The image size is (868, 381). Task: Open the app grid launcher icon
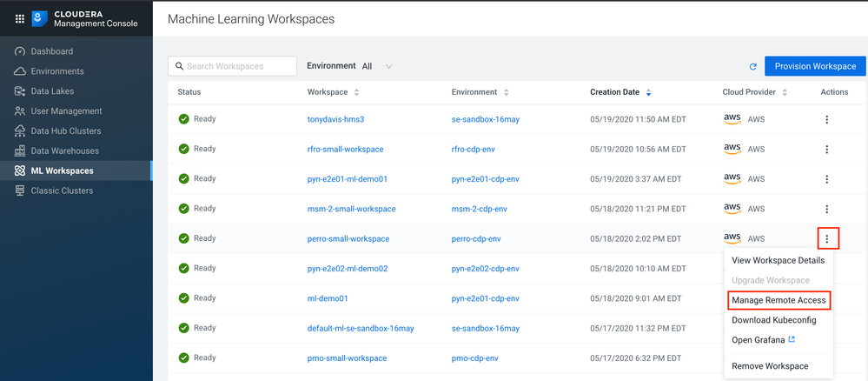(x=19, y=19)
